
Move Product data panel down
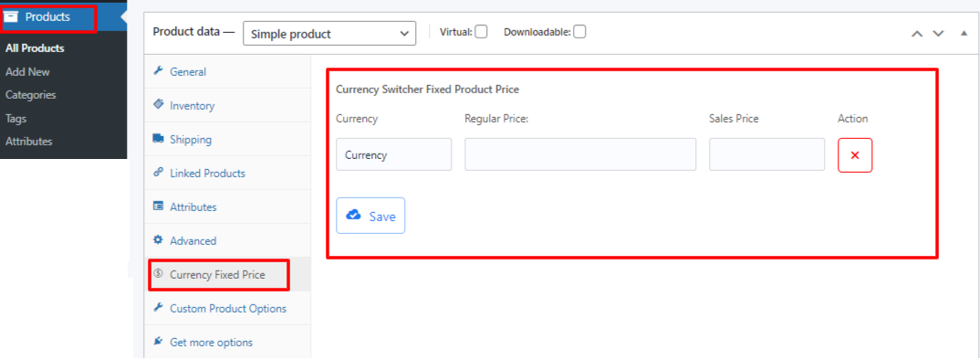pyautogui.click(x=938, y=33)
